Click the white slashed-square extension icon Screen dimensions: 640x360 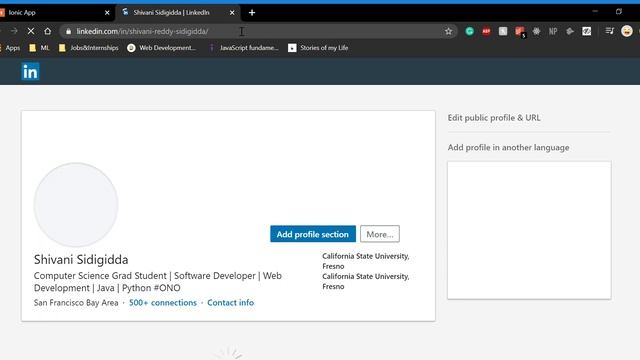pyautogui.click(x=587, y=31)
